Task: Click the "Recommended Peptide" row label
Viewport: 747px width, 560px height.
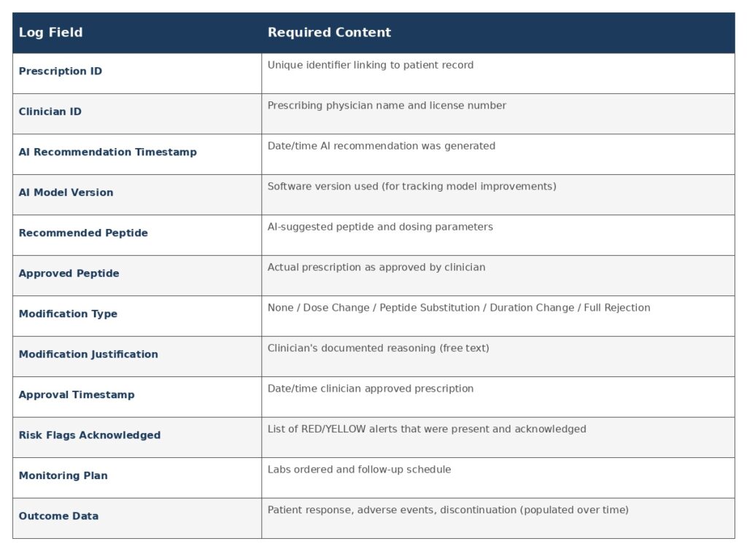Action: [x=83, y=233]
